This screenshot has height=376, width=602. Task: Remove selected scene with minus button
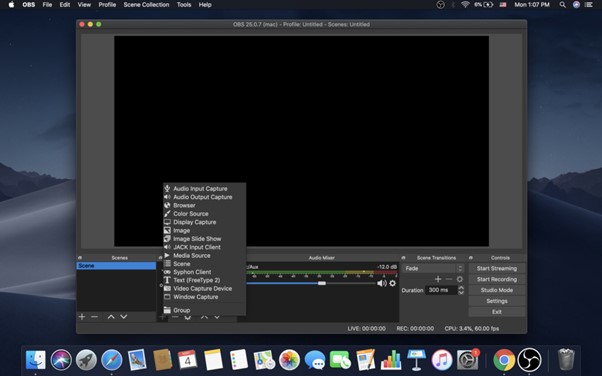(x=94, y=317)
